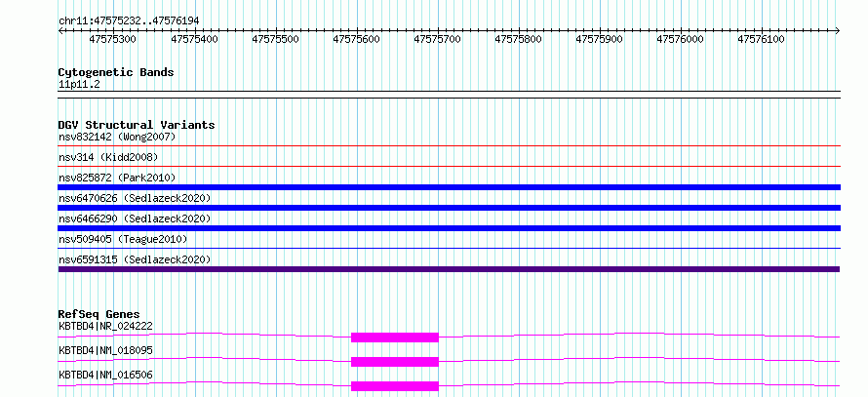
Task: Click ruler position 47575600
Action: [356, 40]
